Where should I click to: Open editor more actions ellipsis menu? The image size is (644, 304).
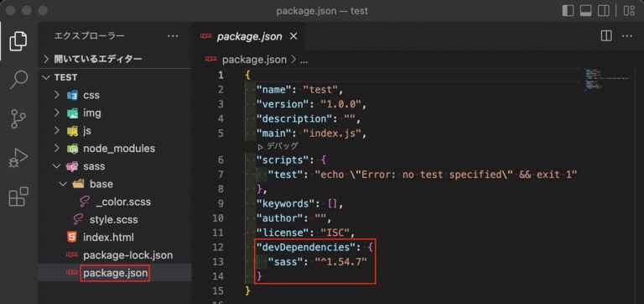pos(626,36)
